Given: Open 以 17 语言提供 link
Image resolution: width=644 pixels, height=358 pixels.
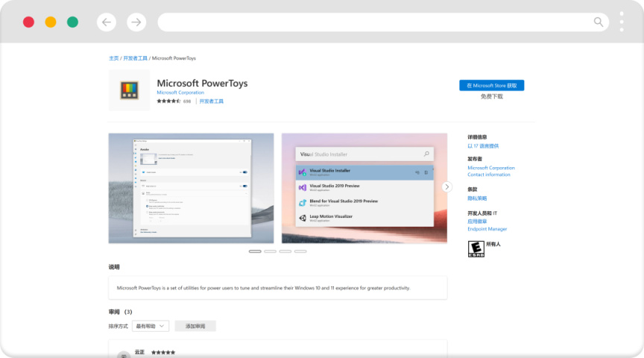Looking at the screenshot, I should pos(483,146).
